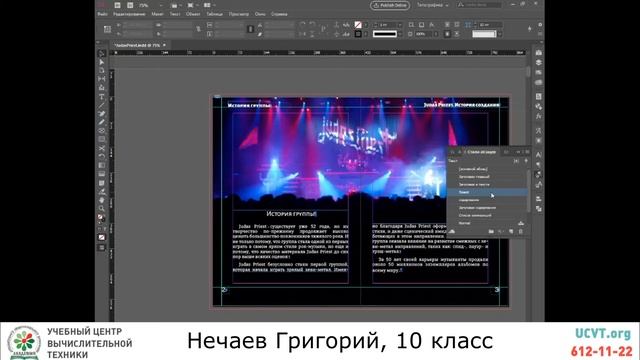This screenshot has height=360, width=640.
Task: Select '[основной абзац]' paragraph style
Action: pyautogui.click(x=473, y=169)
